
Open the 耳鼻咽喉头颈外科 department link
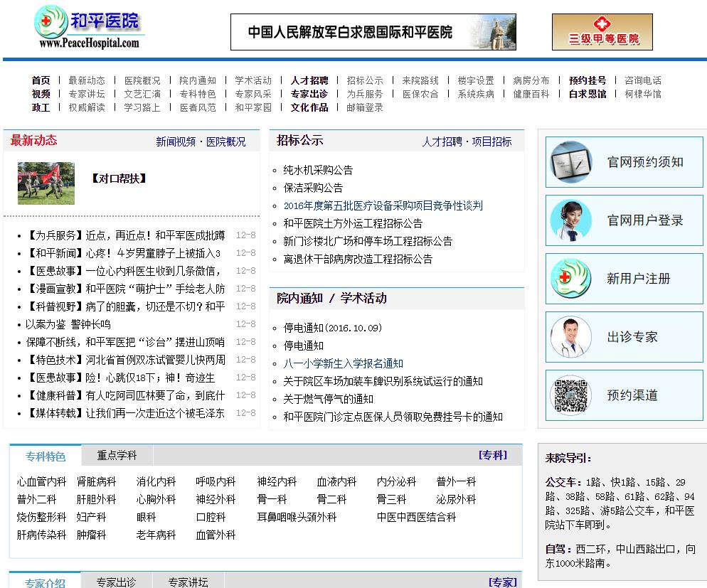coord(297,517)
